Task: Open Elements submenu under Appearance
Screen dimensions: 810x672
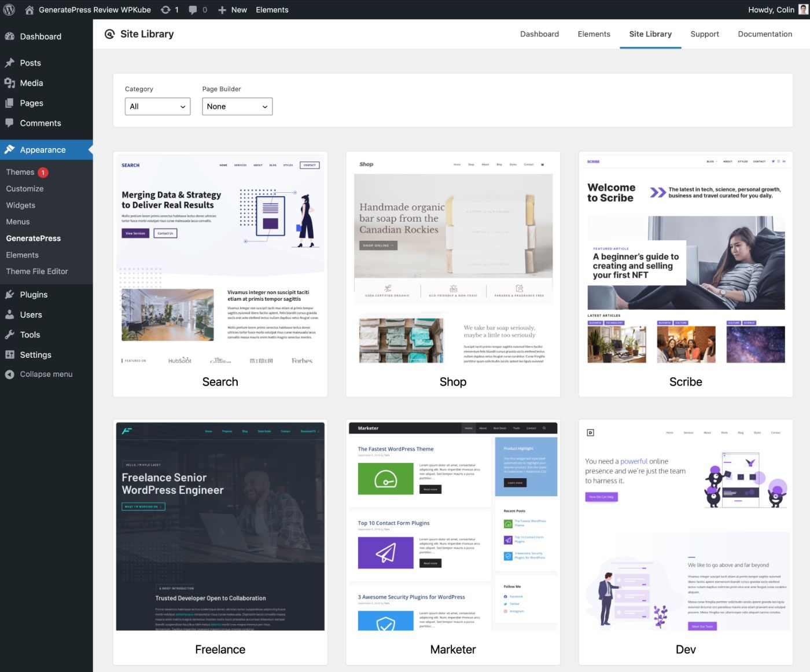Action: [23, 255]
